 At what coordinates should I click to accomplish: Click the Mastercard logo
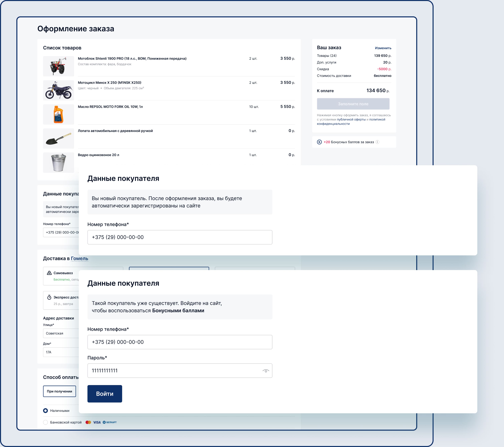(88, 422)
